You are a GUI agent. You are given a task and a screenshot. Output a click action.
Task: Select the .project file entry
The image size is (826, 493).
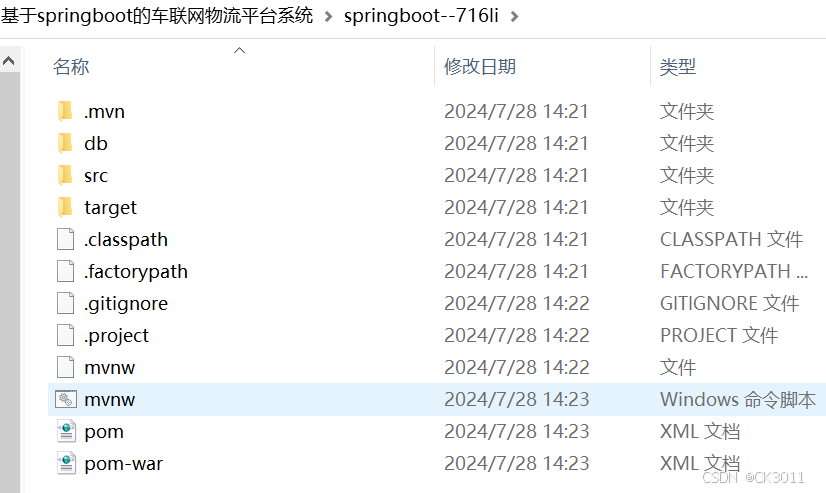437,336
